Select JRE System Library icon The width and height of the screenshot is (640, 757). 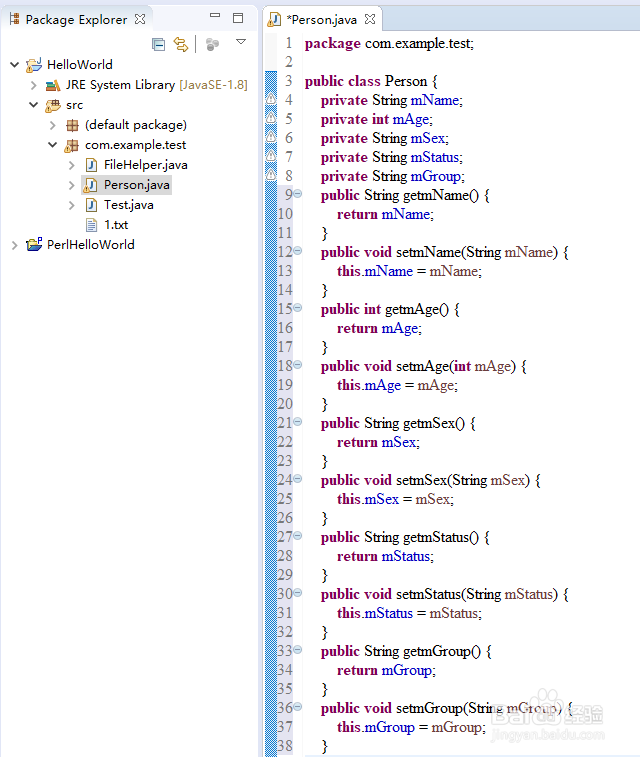(x=53, y=85)
